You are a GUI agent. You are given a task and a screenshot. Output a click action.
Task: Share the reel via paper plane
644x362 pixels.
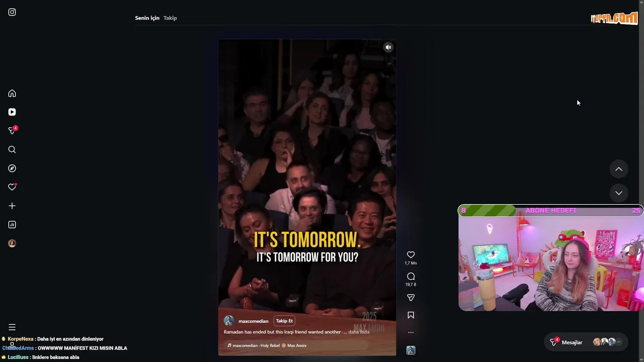click(x=411, y=298)
